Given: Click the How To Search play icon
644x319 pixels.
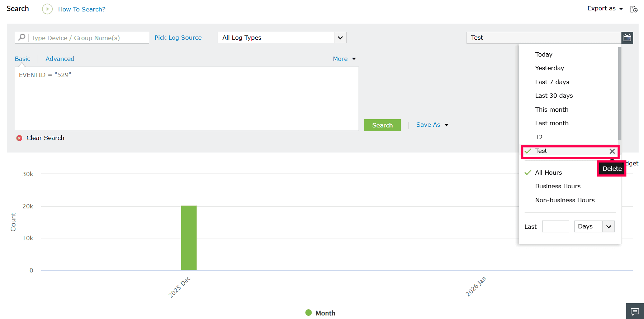Looking at the screenshot, I should (x=47, y=9).
